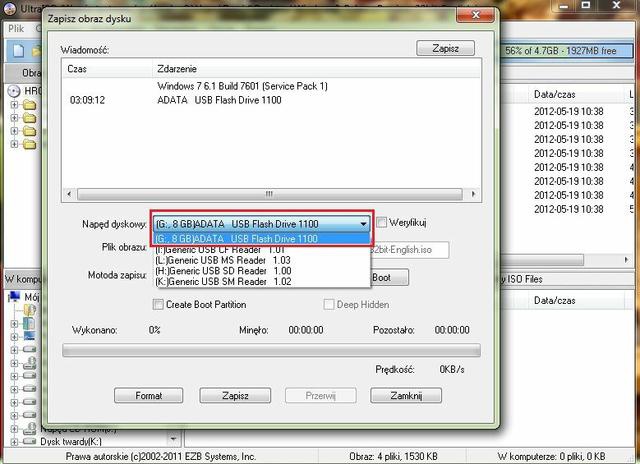Click the Obraz: 4 pliki, 1530 KB status
Viewport: 640px width, 464px height.
pos(393,456)
